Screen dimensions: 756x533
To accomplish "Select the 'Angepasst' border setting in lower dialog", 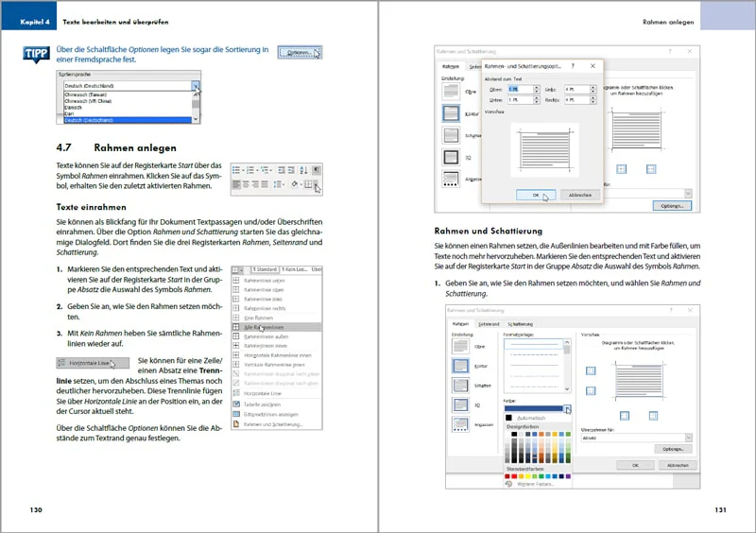I will [x=460, y=424].
